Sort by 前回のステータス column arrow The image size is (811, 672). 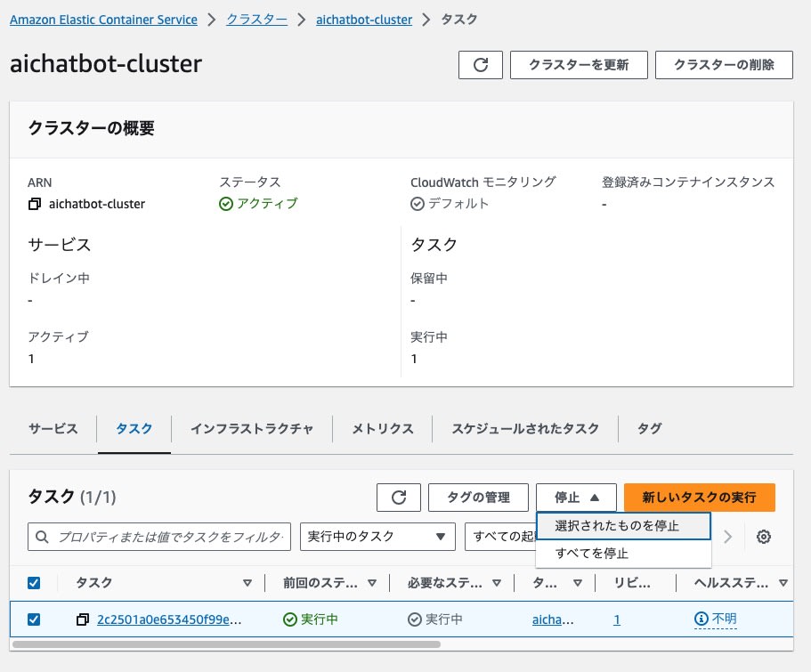tap(372, 583)
